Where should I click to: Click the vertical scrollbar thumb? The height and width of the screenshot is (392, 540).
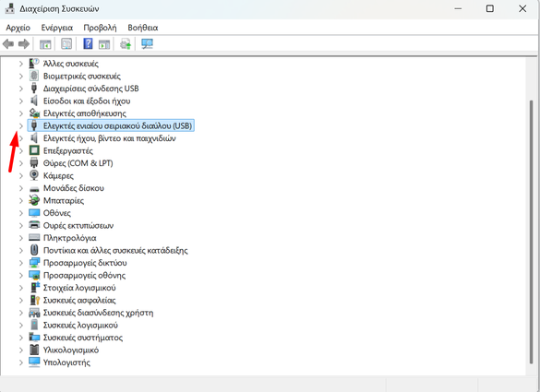click(531, 232)
